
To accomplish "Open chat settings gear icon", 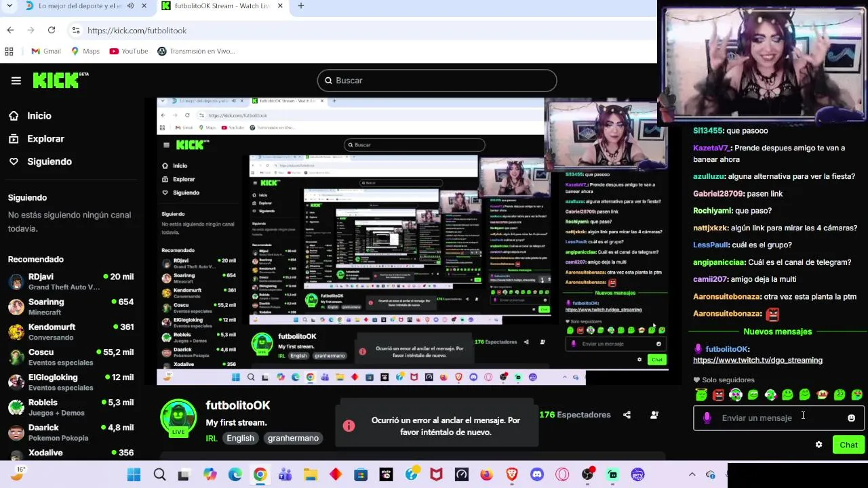I will click(818, 445).
